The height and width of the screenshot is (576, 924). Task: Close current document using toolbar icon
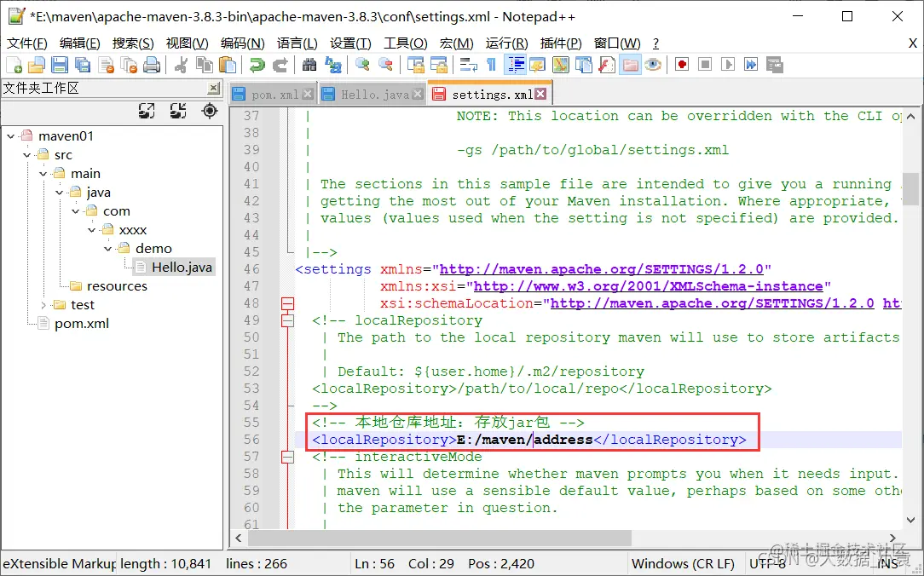coord(106,65)
